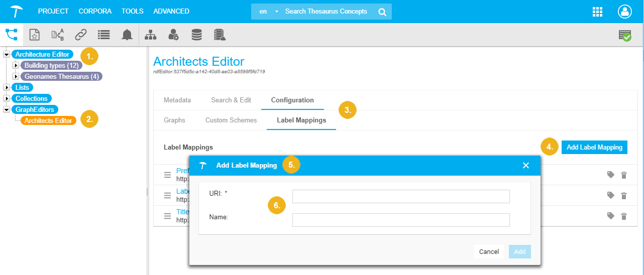
Task: Expand the Lists tree node
Action: pyautogui.click(x=7, y=87)
